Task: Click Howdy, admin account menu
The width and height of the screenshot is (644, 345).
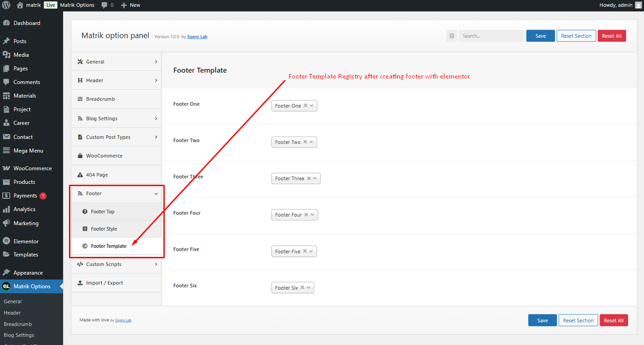Action: (620, 5)
